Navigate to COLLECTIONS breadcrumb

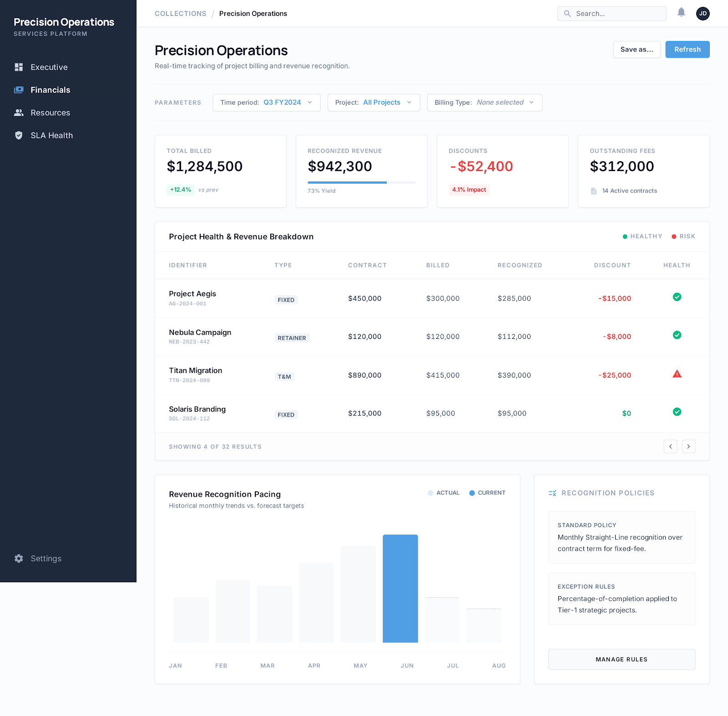[180, 13]
